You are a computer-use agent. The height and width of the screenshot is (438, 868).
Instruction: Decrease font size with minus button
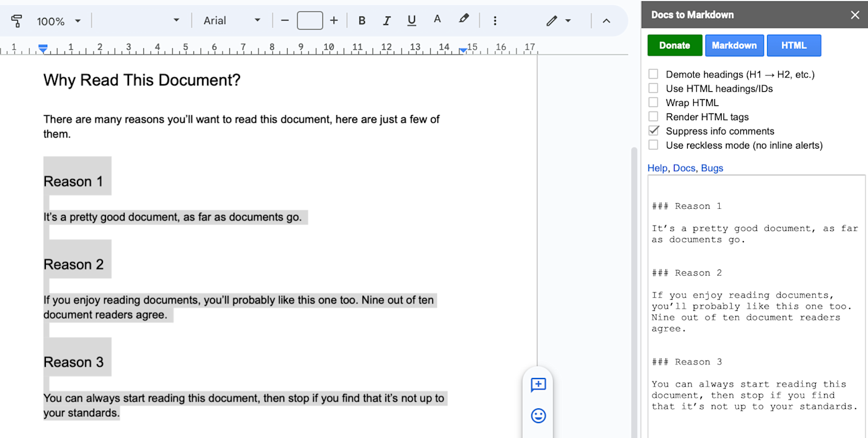point(285,20)
